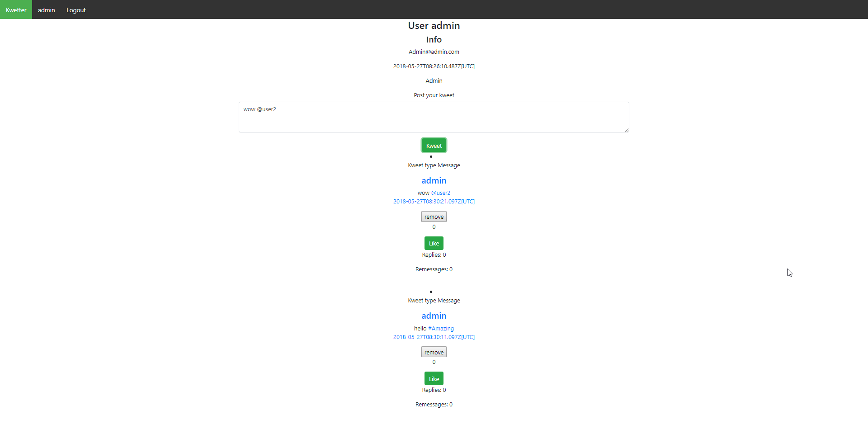
Task: Remove the 'wow @user2' kweet
Action: 434,217
